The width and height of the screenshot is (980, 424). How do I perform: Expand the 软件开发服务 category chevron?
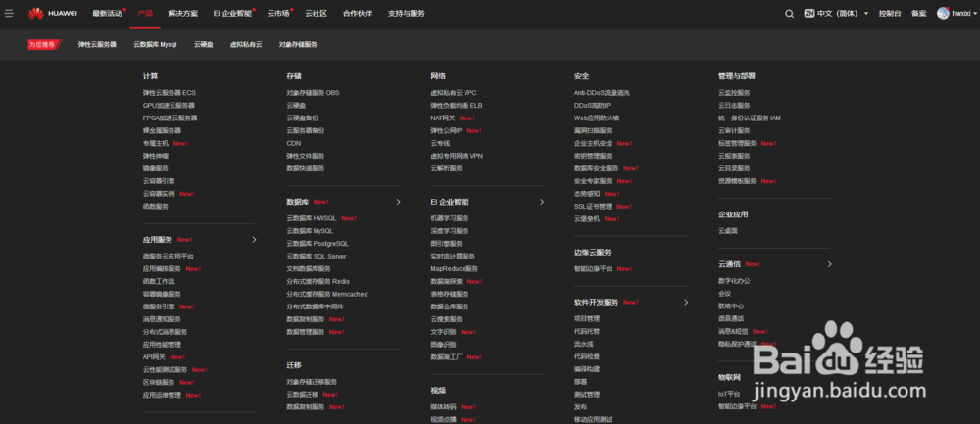[686, 303]
